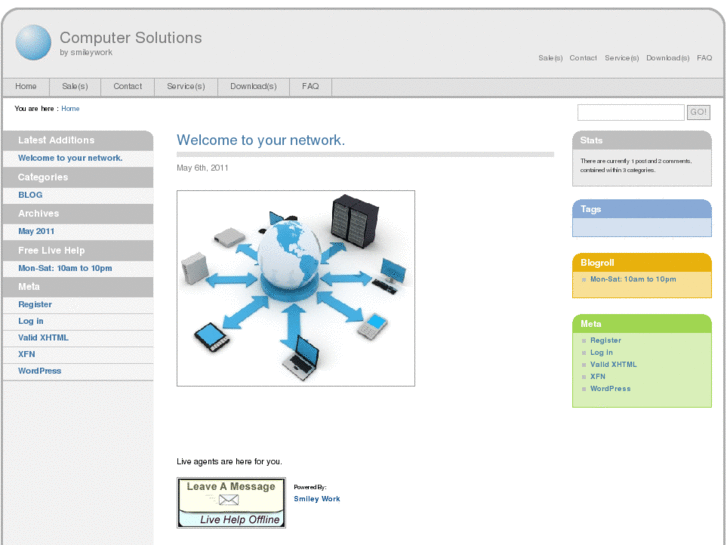Click the yellow Blogroll box heading

[597, 263]
